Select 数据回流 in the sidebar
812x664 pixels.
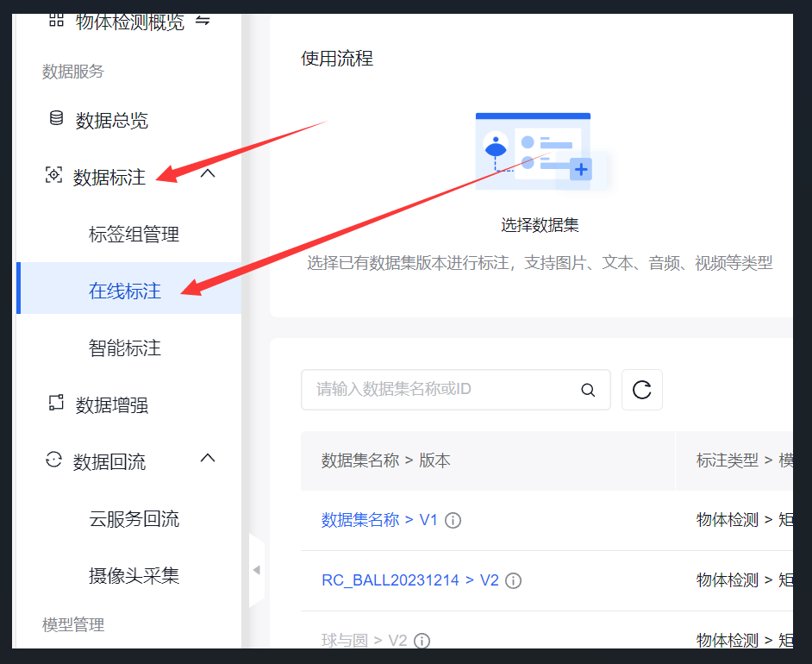(x=109, y=462)
